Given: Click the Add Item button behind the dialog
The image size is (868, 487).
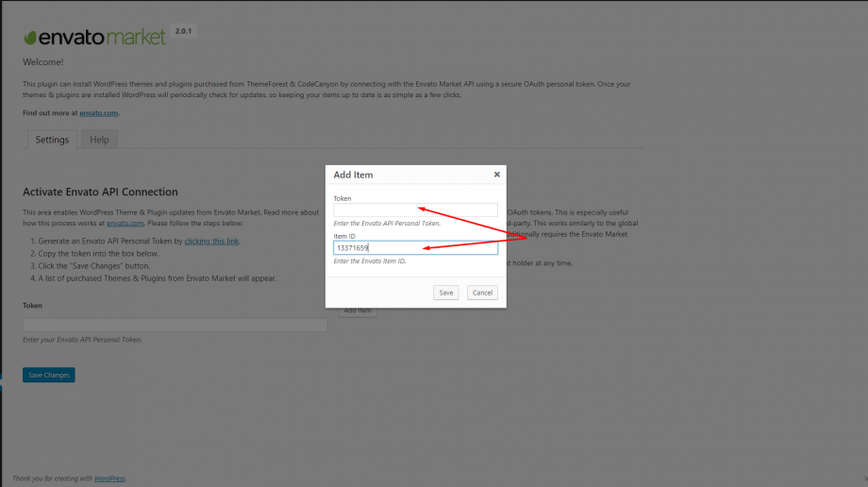Looking at the screenshot, I should point(358,311).
